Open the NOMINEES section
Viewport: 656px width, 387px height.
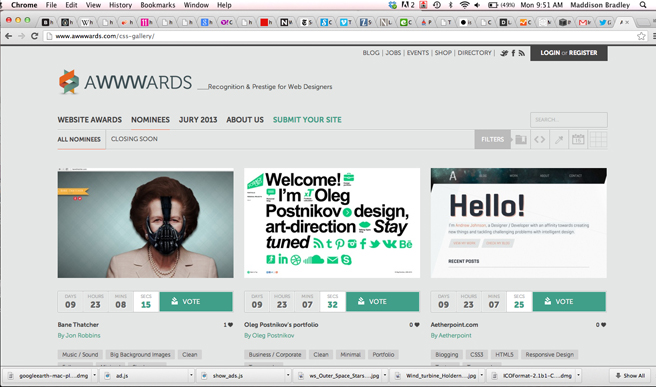click(150, 120)
